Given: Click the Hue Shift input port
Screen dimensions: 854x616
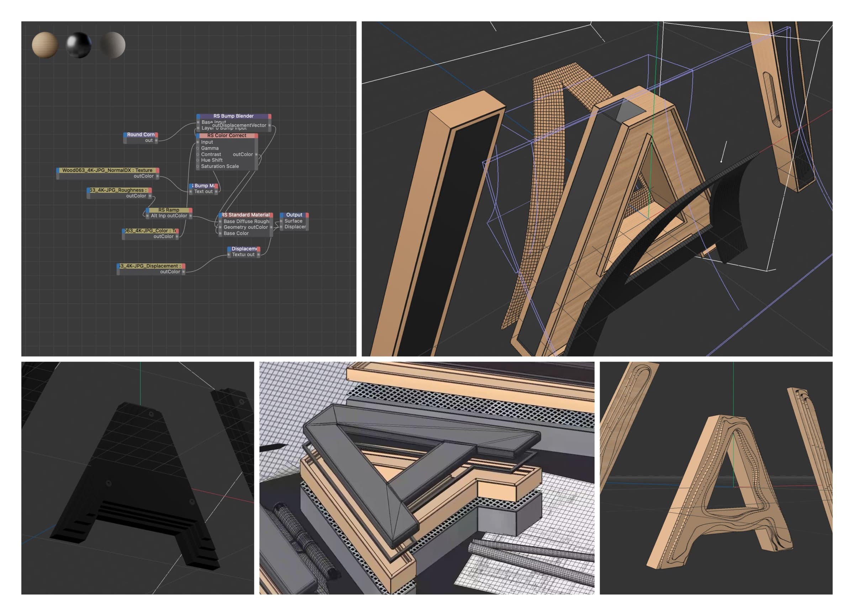Looking at the screenshot, I should point(198,160).
